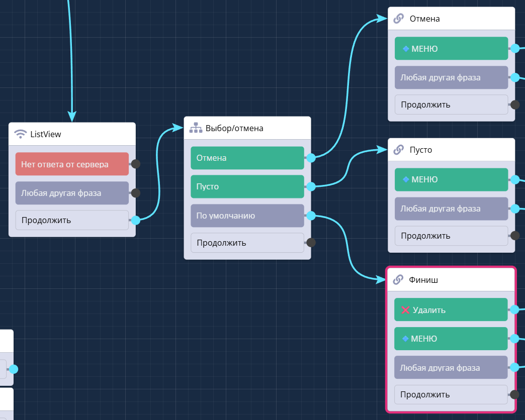Click the link icon on Финиш node
Viewport: 525px width, 420px height.
point(398,280)
